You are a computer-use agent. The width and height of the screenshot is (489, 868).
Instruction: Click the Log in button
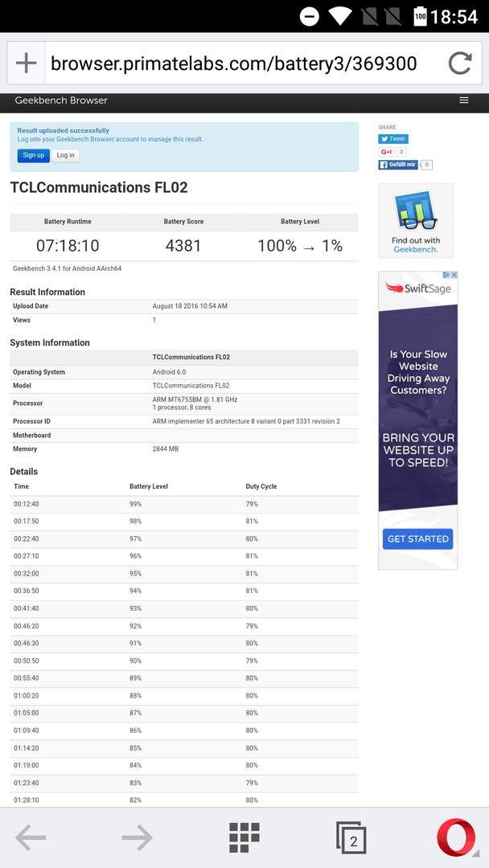point(65,156)
